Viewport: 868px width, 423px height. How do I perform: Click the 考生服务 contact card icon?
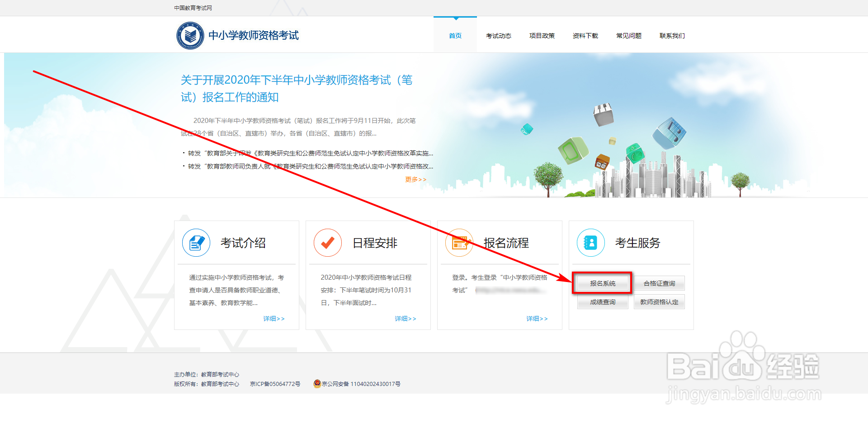[x=591, y=243]
